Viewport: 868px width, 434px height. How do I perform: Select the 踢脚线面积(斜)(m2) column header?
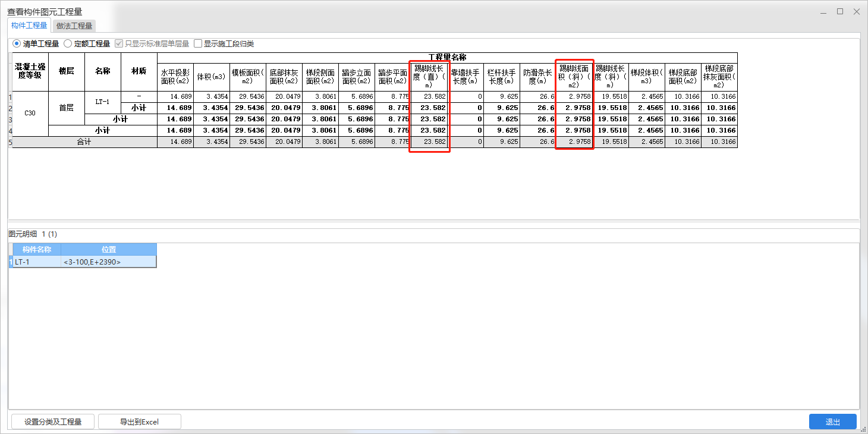[x=574, y=77]
